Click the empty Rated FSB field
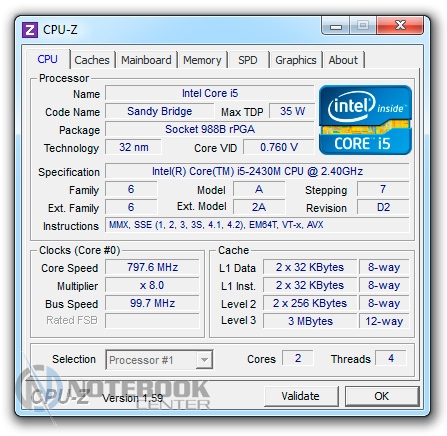 click(x=152, y=320)
